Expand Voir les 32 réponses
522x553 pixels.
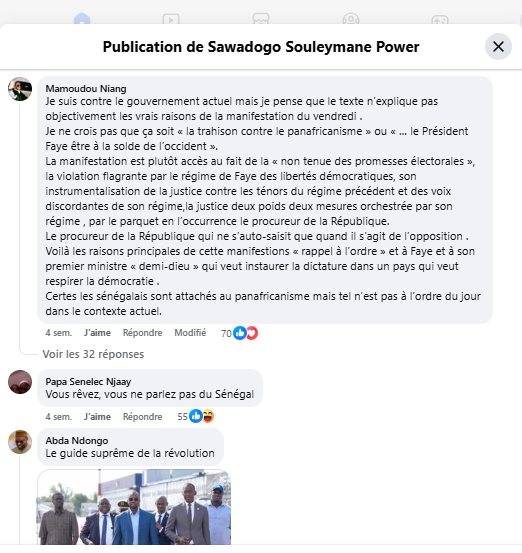[x=93, y=354]
